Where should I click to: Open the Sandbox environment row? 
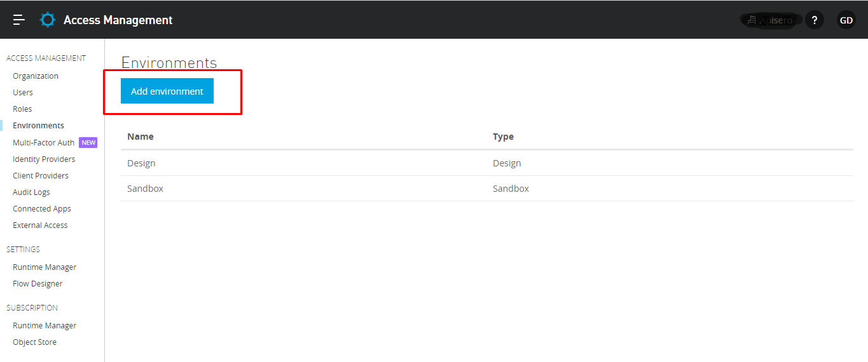coord(145,189)
